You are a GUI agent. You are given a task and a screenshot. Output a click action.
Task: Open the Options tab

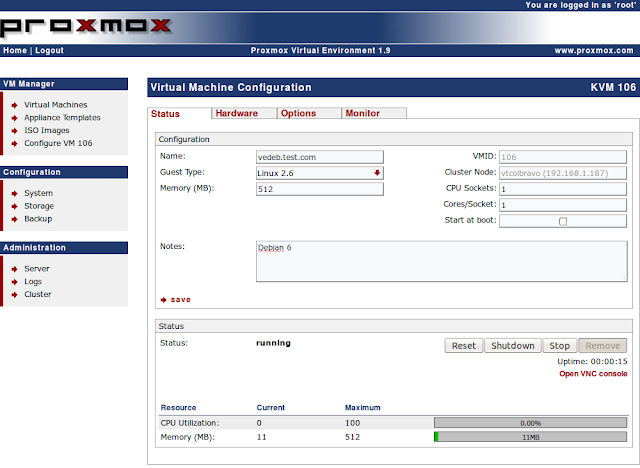(x=309, y=113)
